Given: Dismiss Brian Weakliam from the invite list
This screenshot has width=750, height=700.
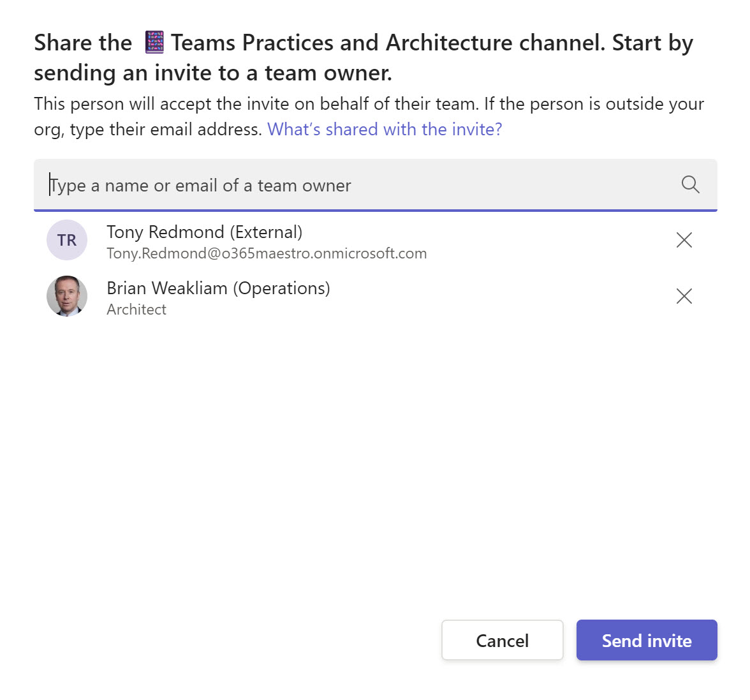Looking at the screenshot, I should 684,296.
